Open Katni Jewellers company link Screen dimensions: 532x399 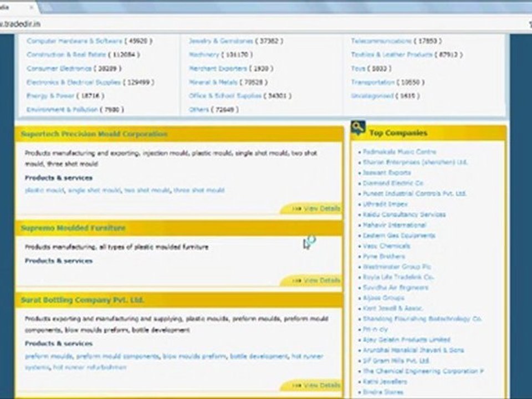pos(385,382)
